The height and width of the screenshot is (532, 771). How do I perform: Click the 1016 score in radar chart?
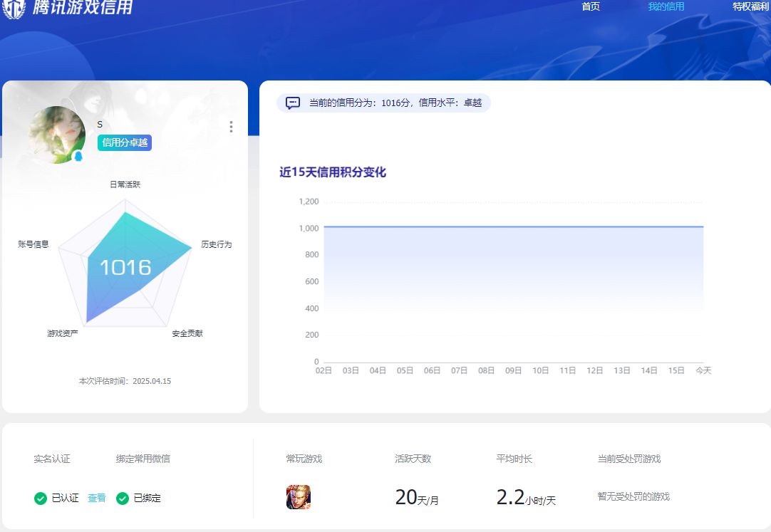tap(125, 268)
